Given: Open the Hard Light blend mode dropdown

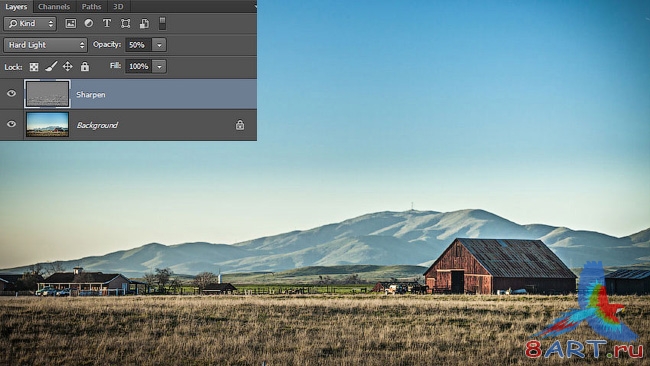Looking at the screenshot, I should (45, 45).
